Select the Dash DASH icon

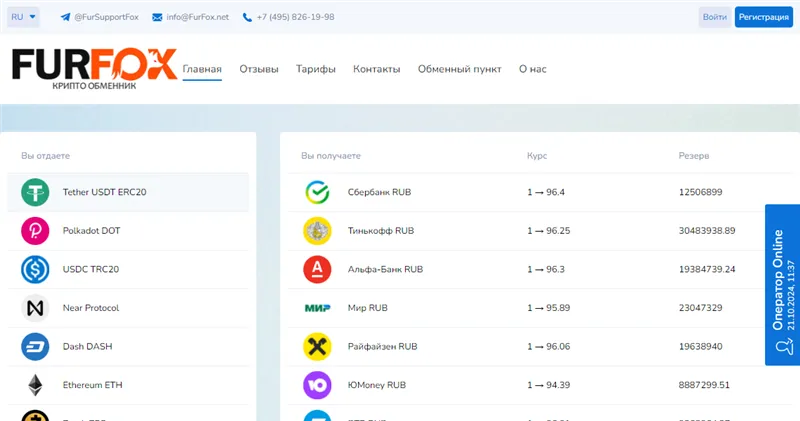click(35, 346)
